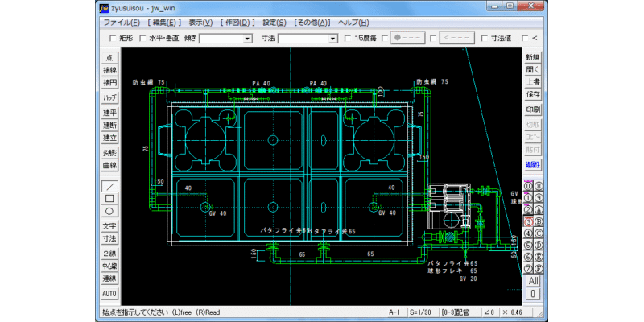Click the 新規 new file button

tap(533, 57)
